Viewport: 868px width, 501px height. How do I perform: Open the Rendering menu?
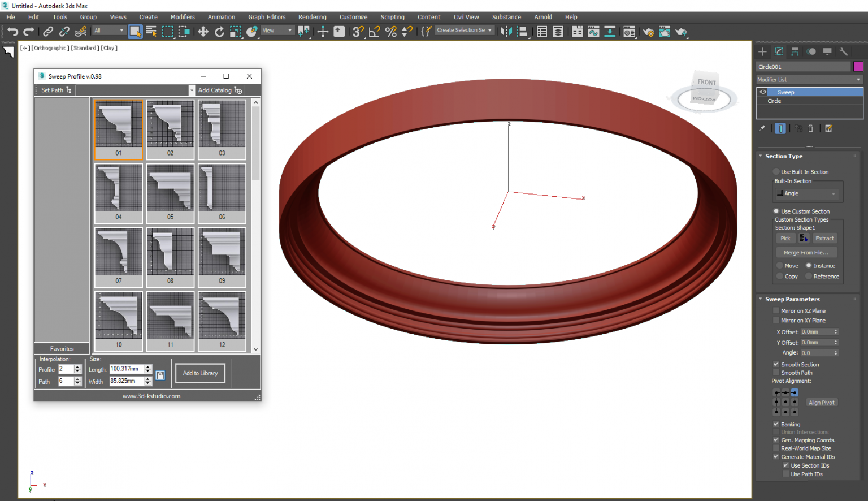coord(312,17)
